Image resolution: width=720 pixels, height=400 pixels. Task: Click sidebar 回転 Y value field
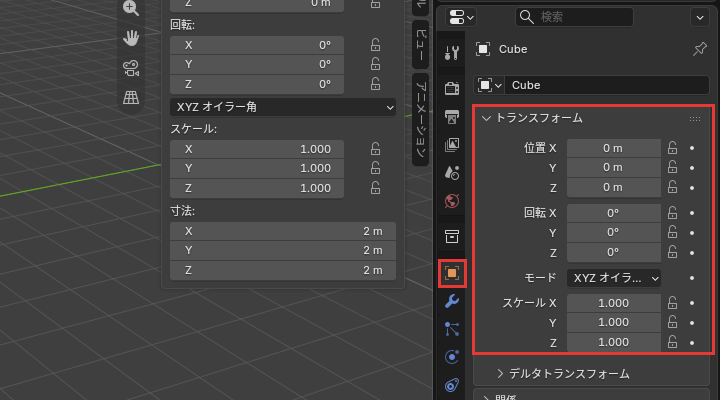click(x=257, y=65)
